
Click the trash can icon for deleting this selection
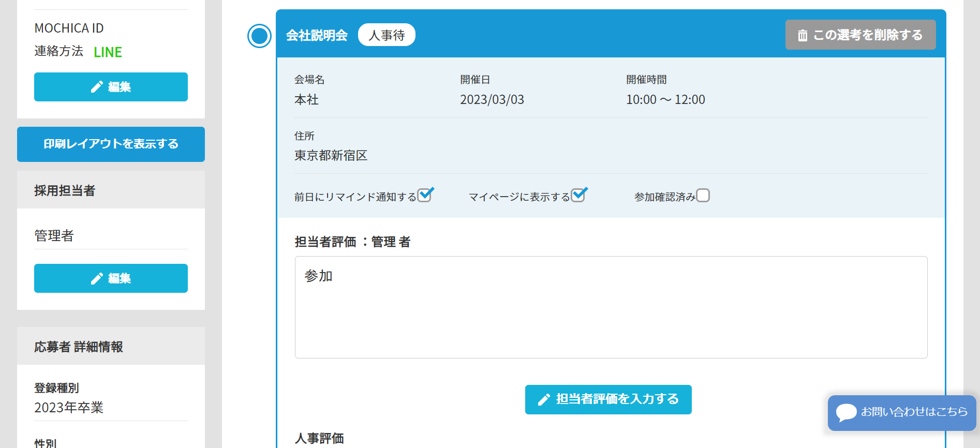pyautogui.click(x=803, y=35)
